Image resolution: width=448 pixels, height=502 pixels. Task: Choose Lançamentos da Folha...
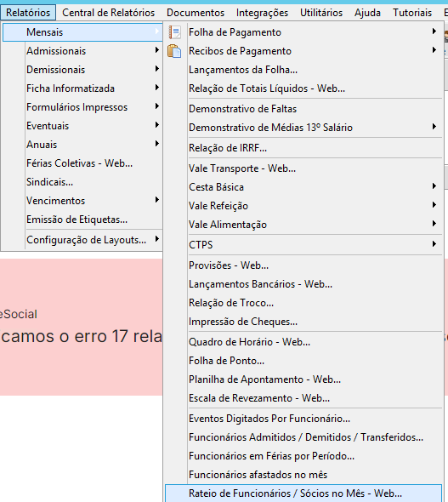(x=303, y=70)
